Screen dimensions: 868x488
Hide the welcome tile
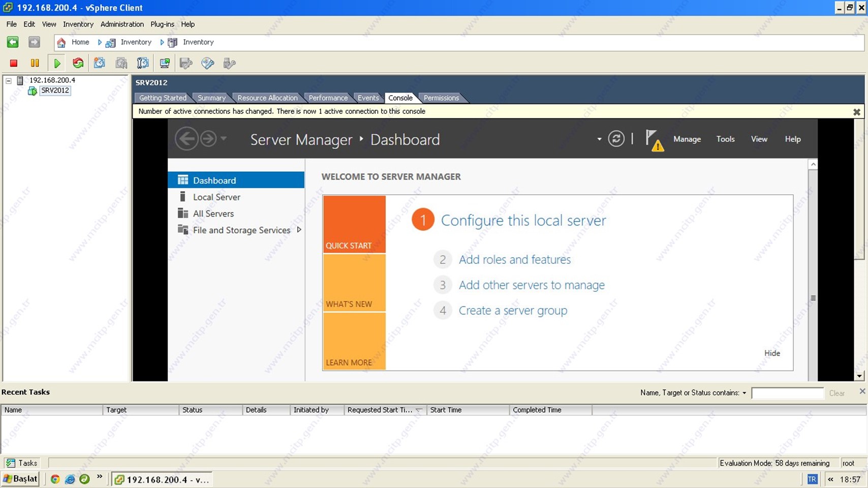click(772, 353)
